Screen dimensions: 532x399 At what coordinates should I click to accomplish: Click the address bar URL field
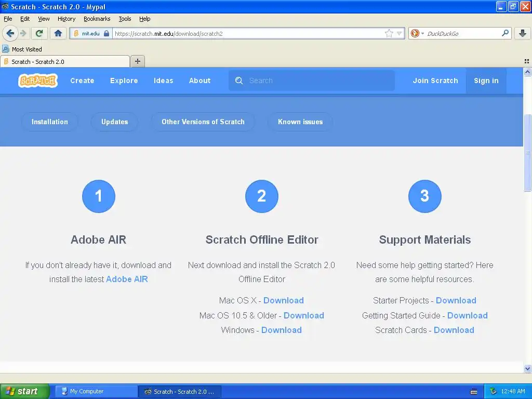pyautogui.click(x=248, y=33)
